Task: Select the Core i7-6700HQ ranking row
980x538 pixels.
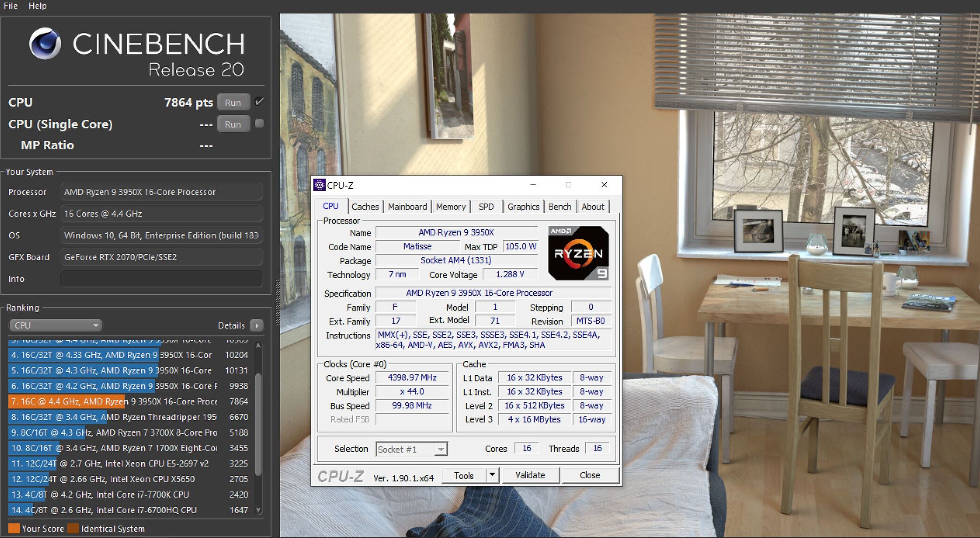Action: coord(129,510)
